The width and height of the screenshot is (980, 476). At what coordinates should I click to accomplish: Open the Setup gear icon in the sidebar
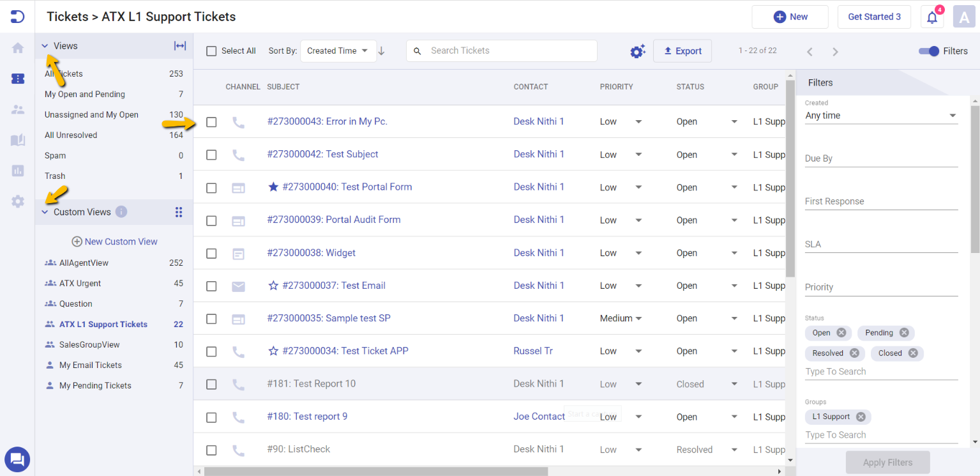[x=17, y=201]
